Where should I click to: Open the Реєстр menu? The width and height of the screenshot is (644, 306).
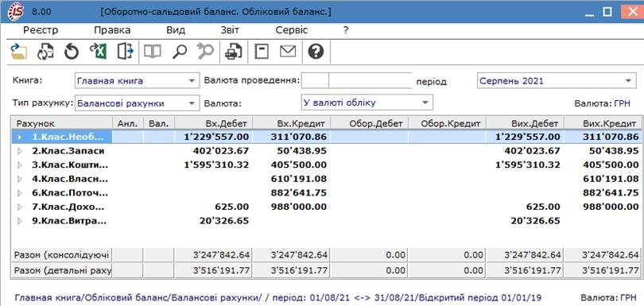tap(41, 30)
